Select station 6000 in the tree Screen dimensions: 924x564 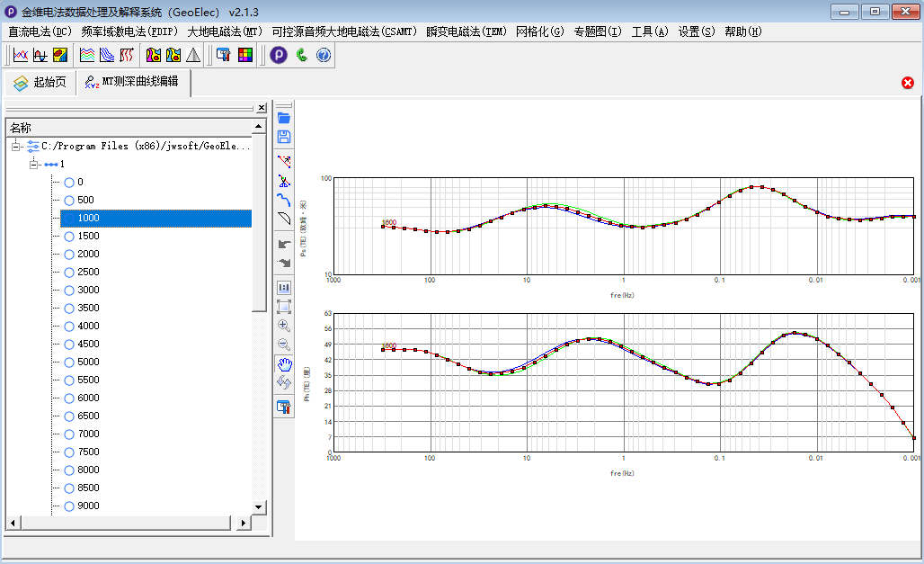coord(88,398)
